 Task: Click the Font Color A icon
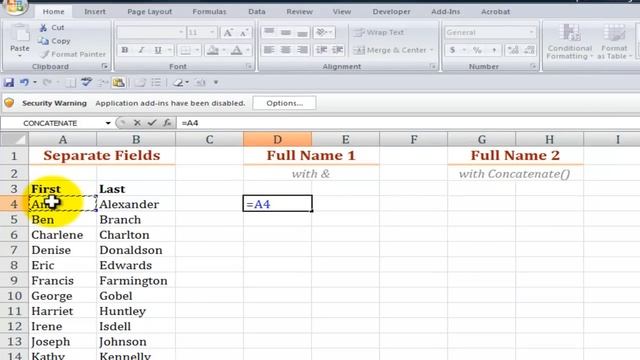(x=237, y=50)
